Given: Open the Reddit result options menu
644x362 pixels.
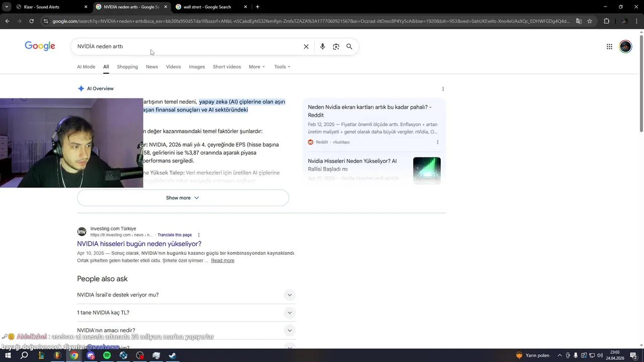Looking at the screenshot, I should [x=437, y=142].
